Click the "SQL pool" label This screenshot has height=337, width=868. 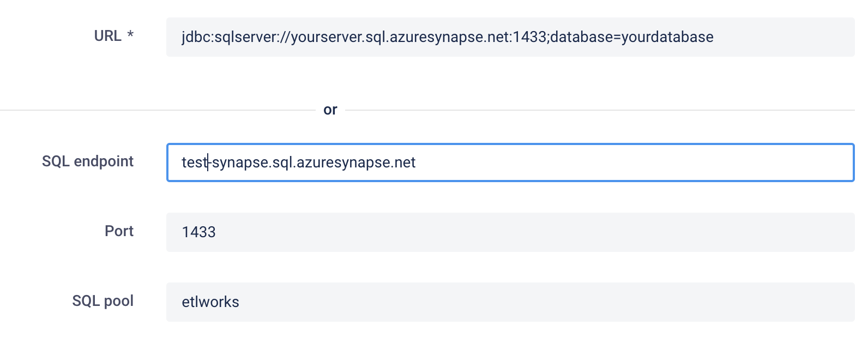[103, 301]
